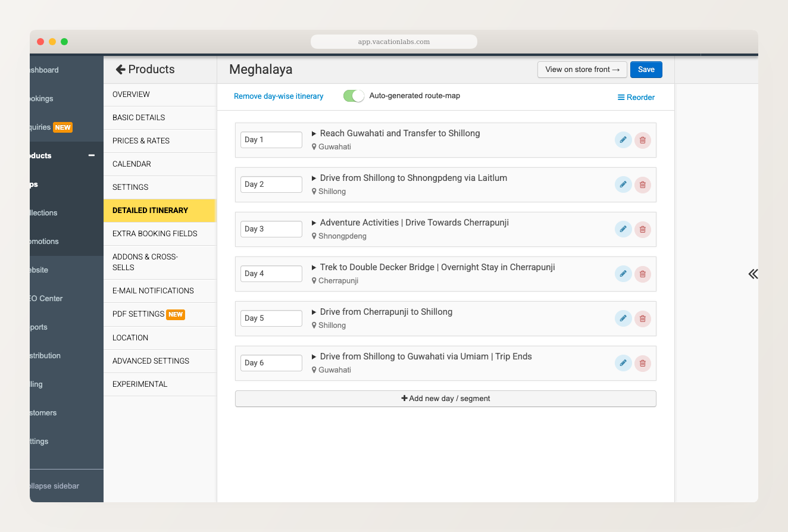Image resolution: width=788 pixels, height=532 pixels.
Task: Edit Day 4 Double Decker Bridge pencil icon
Action: (x=623, y=274)
